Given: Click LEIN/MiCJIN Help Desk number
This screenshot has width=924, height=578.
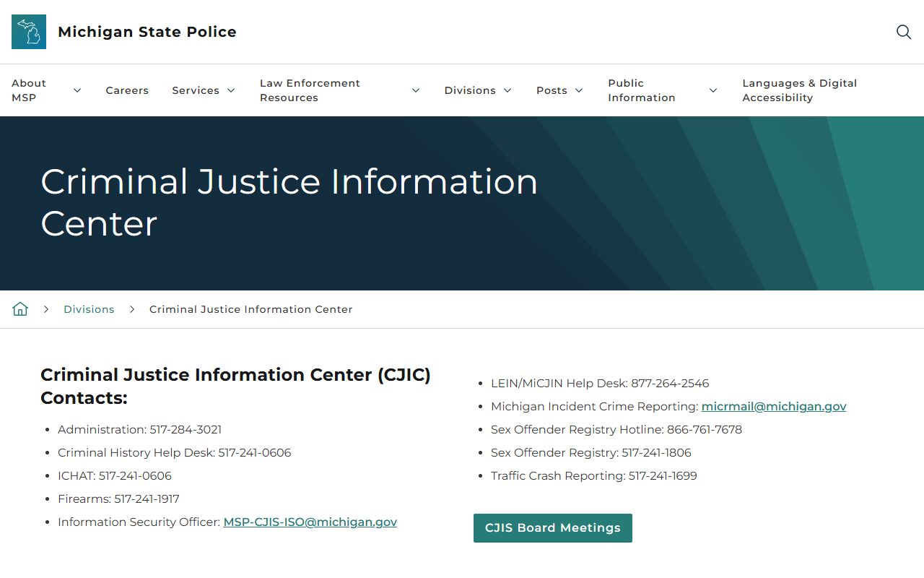Looking at the screenshot, I should coord(670,383).
